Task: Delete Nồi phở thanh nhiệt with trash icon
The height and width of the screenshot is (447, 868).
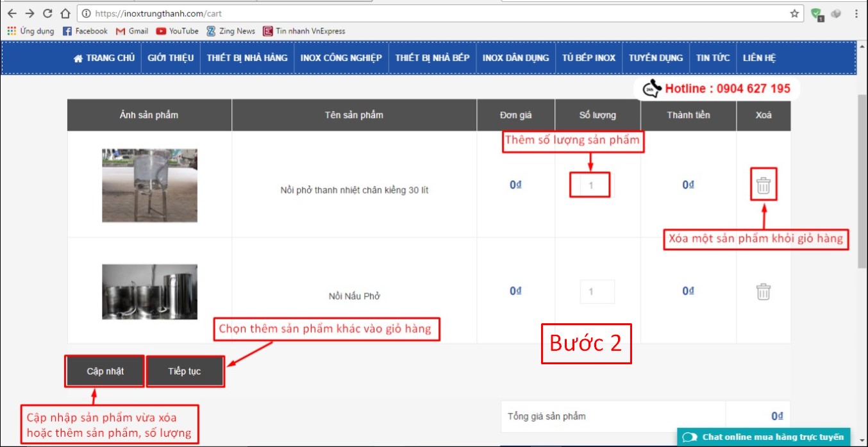Action: coord(763,185)
